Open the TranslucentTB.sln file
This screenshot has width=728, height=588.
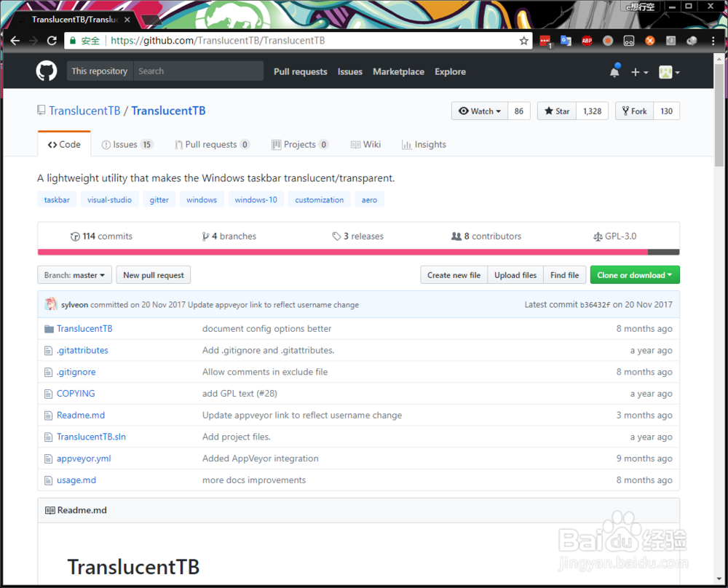coord(91,437)
